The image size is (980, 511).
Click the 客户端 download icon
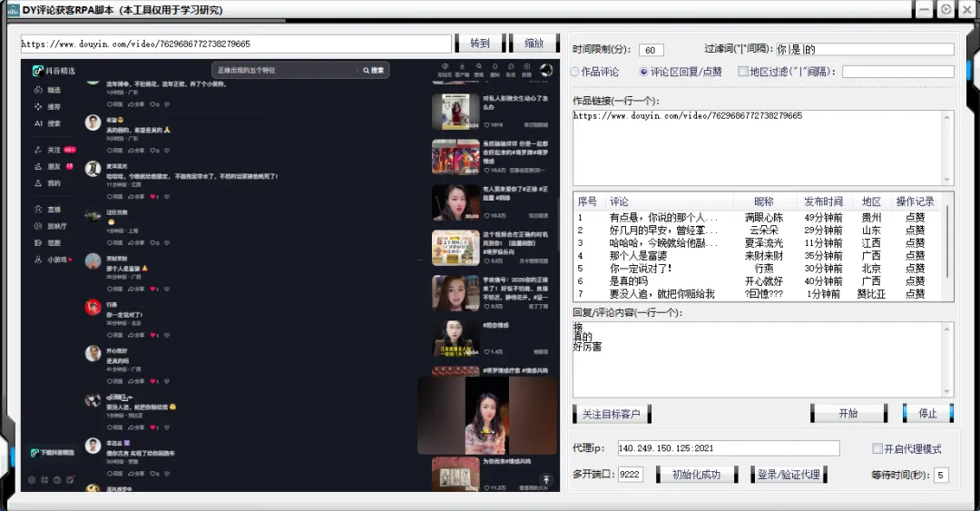(462, 69)
